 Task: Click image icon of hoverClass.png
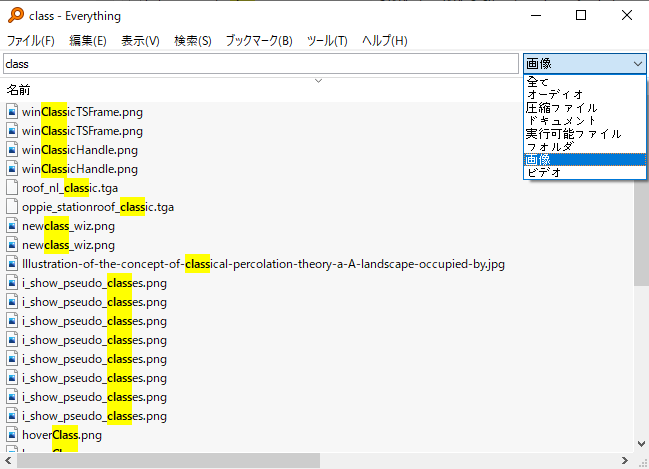pos(12,435)
